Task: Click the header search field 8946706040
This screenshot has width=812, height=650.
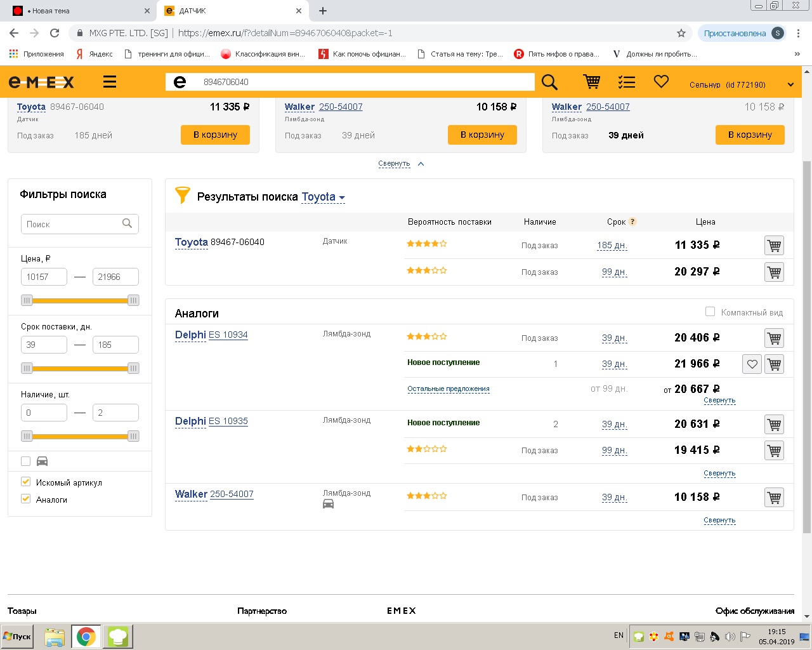Action: [350, 82]
